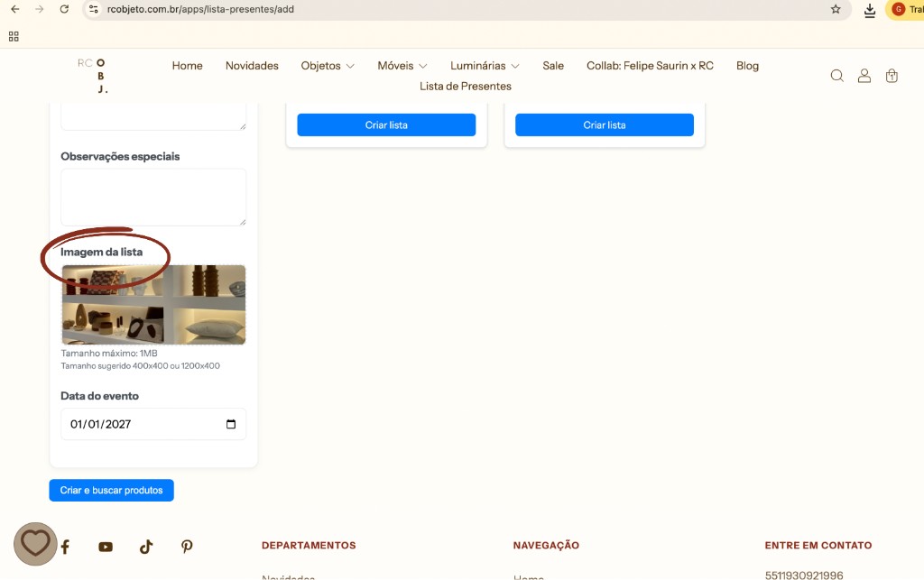Open the Pinterest profile icon
This screenshot has height=580, width=924.
pos(187,547)
